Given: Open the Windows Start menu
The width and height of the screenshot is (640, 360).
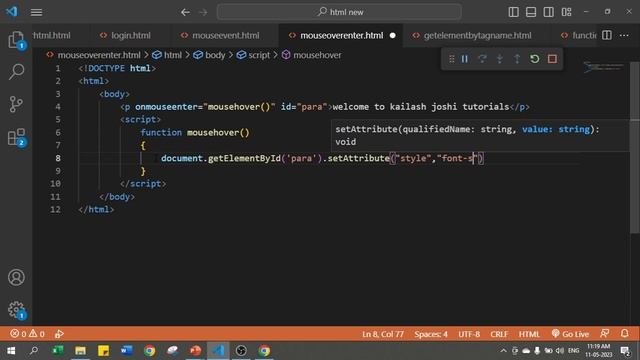Looking at the screenshot, I should [x=11, y=351].
